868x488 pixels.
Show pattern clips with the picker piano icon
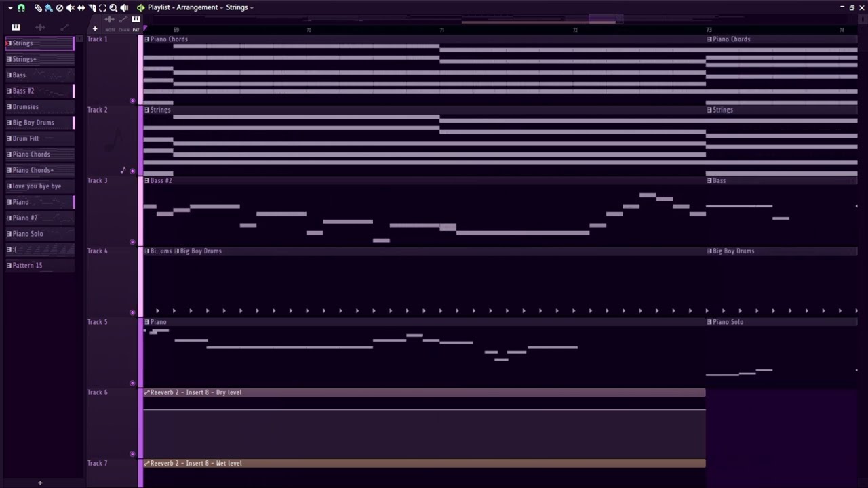coord(16,27)
